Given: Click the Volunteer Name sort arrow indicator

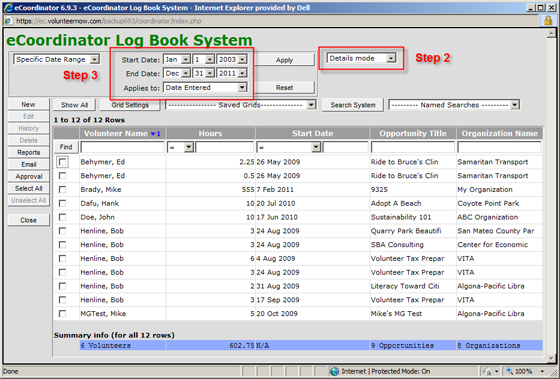Looking at the screenshot, I should click(x=155, y=134).
